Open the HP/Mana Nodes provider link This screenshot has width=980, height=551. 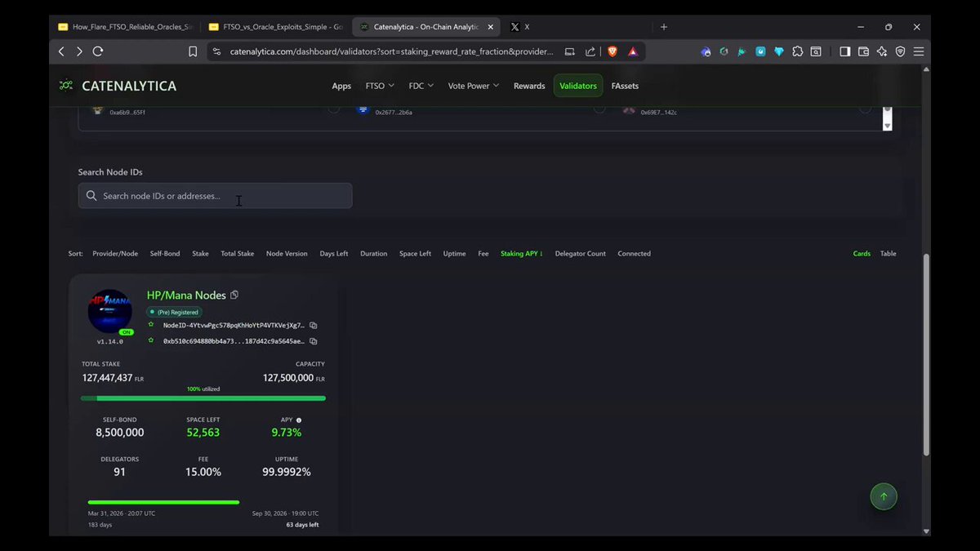186,295
